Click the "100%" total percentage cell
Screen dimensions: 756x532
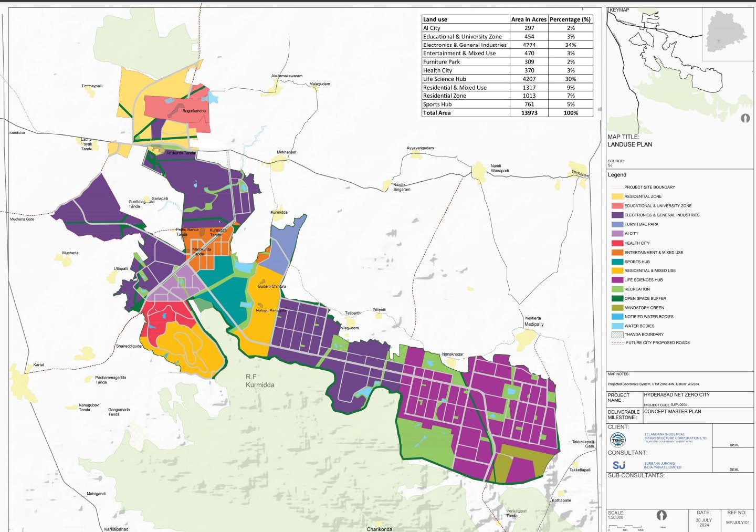[x=571, y=113]
